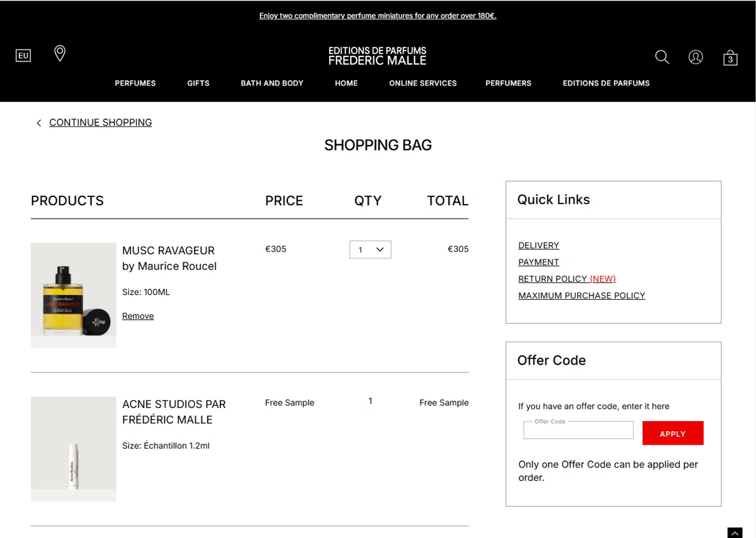The image size is (756, 538).
Task: Open the Perfumes menu
Action: pos(135,83)
